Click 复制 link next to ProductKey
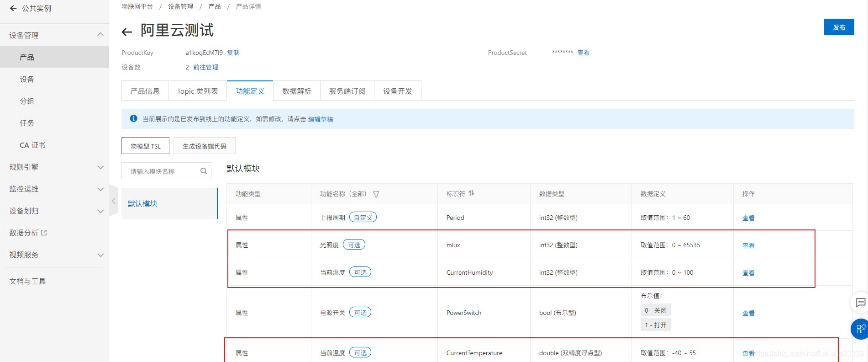This screenshot has height=362, width=868. point(233,53)
